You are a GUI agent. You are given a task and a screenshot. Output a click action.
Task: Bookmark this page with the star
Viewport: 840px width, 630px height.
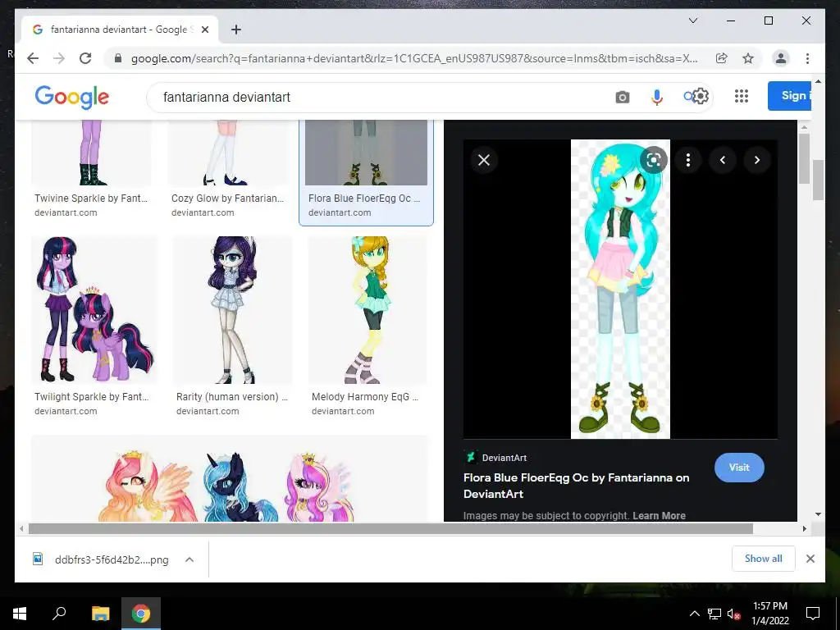pyautogui.click(x=748, y=58)
